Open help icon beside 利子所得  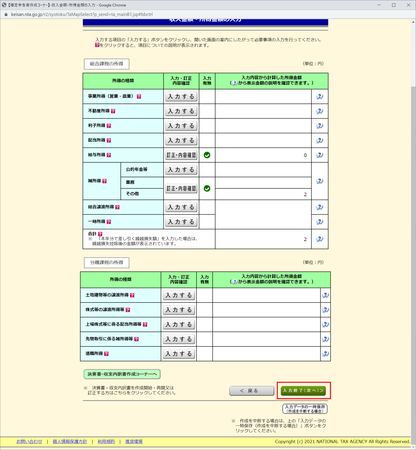(109, 126)
